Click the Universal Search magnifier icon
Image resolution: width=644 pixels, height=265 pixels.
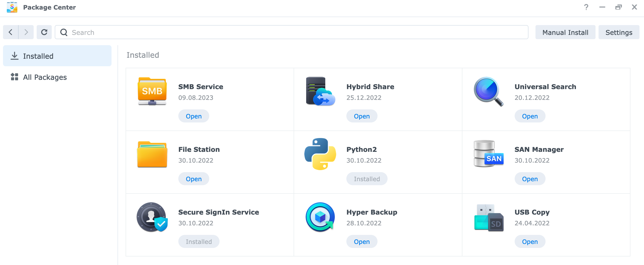pyautogui.click(x=489, y=91)
